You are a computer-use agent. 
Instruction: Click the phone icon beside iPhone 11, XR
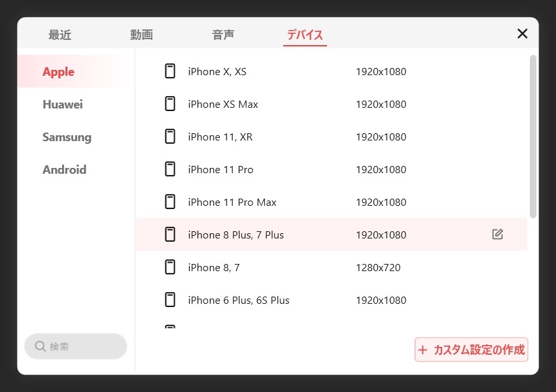(170, 137)
